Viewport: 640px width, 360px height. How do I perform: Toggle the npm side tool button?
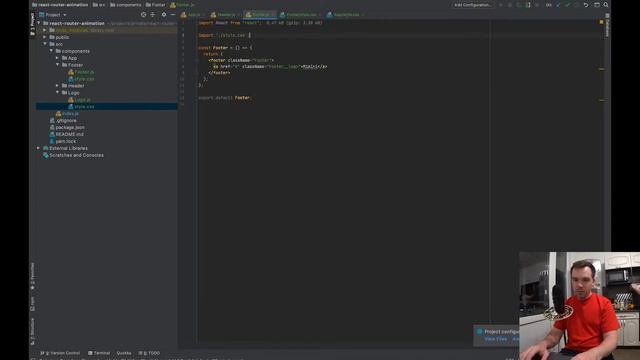pos(33,304)
